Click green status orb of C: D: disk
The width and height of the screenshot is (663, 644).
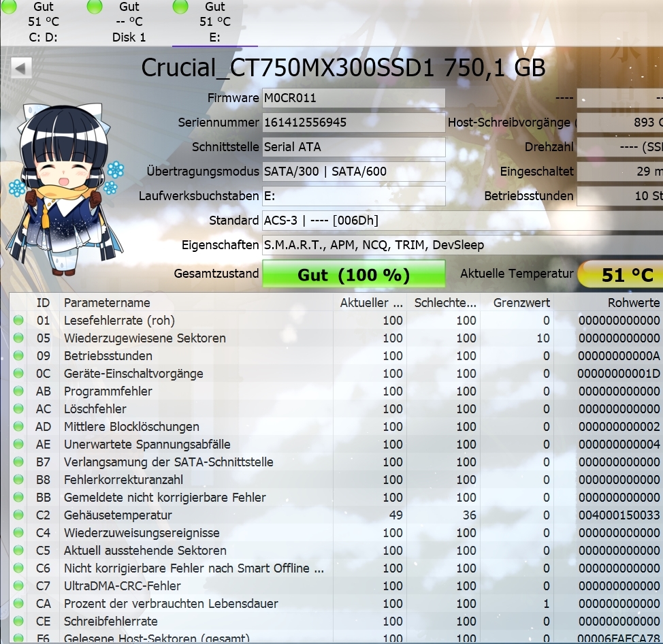pyautogui.click(x=9, y=6)
